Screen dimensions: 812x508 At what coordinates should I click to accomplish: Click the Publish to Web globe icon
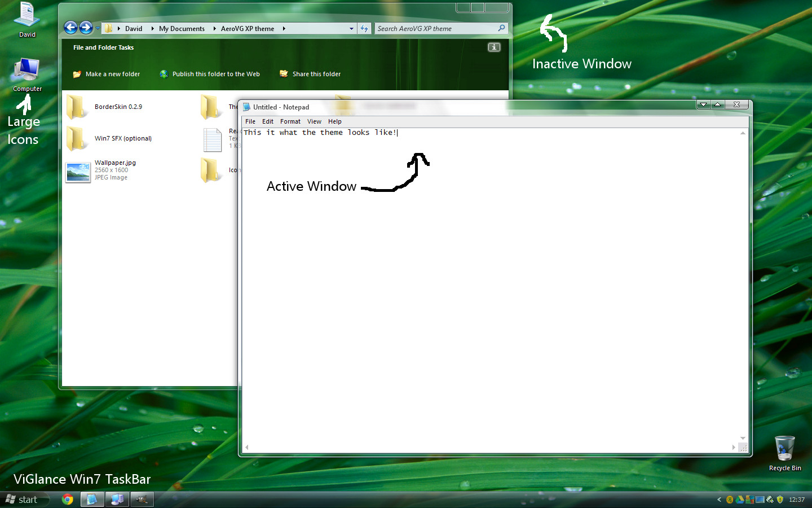[x=164, y=74]
